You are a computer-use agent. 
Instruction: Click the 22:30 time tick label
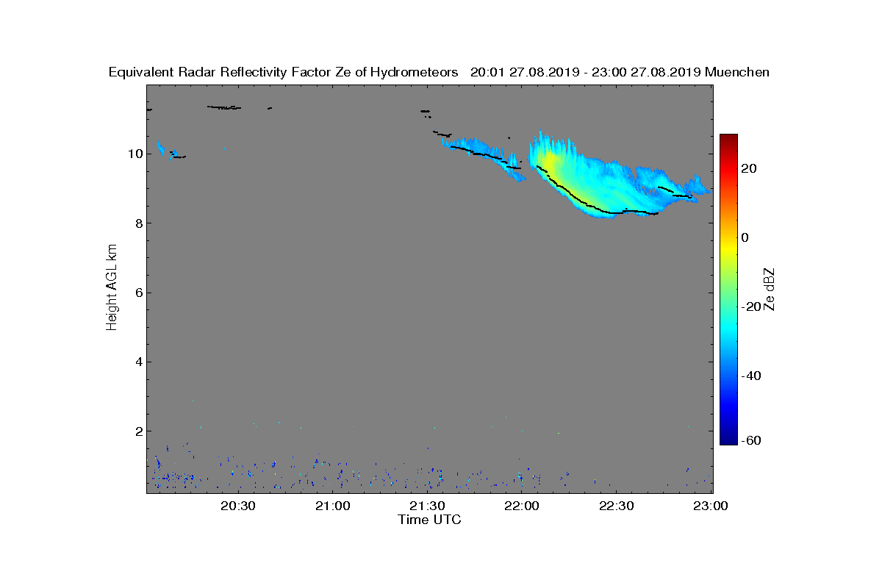(616, 506)
